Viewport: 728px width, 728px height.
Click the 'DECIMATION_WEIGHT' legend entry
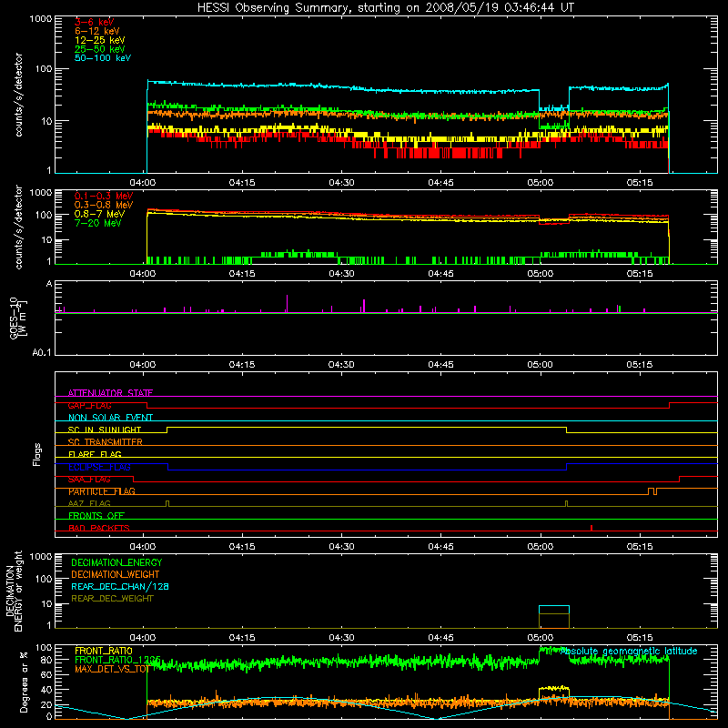pyautogui.click(x=116, y=574)
